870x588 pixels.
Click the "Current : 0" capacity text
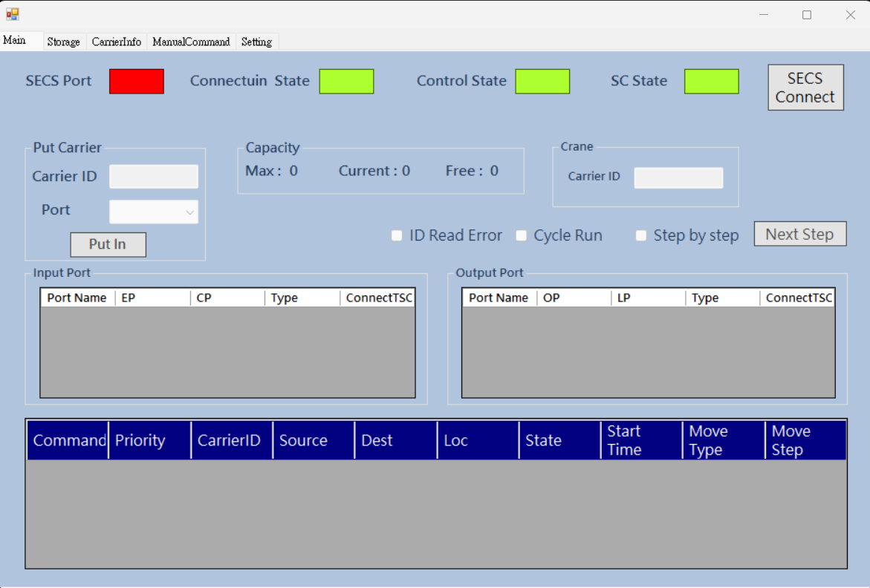(x=374, y=171)
